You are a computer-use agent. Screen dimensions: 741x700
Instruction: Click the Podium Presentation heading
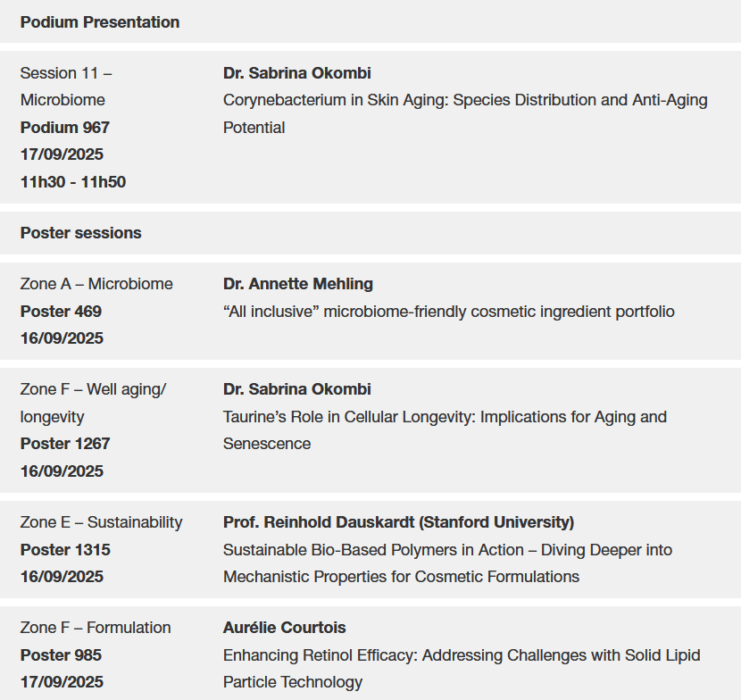pyautogui.click(x=100, y=22)
